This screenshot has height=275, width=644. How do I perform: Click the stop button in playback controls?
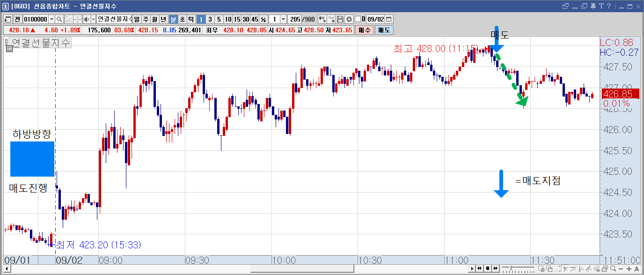488,268
